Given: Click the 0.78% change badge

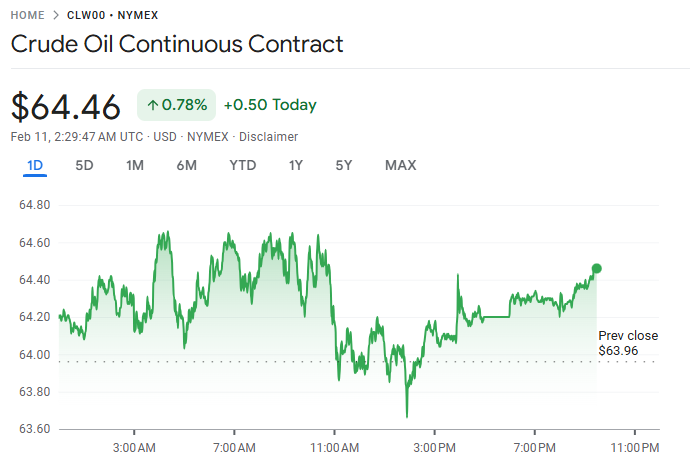Looking at the screenshot, I should 176,105.
